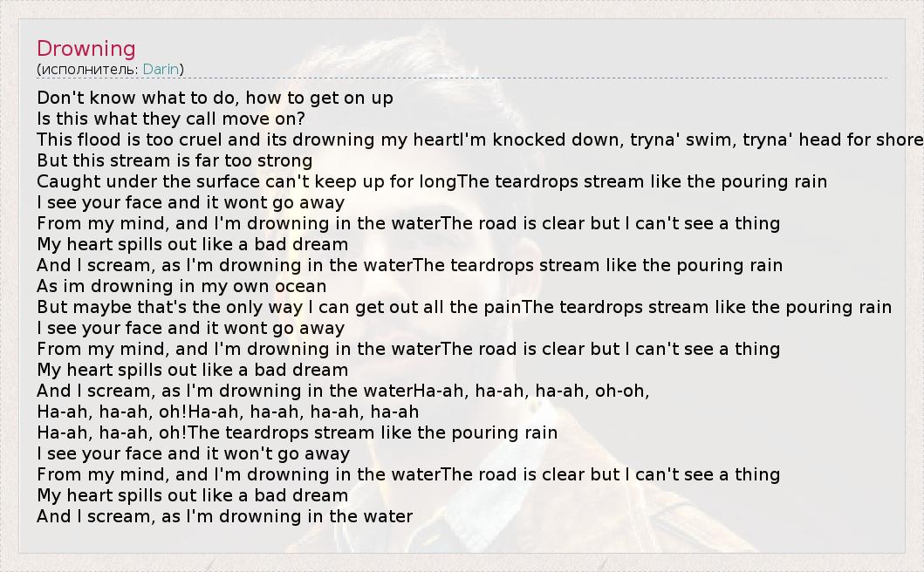This screenshot has width=924, height=572.
Task: Click the "Drowning" song title
Action: tap(86, 49)
